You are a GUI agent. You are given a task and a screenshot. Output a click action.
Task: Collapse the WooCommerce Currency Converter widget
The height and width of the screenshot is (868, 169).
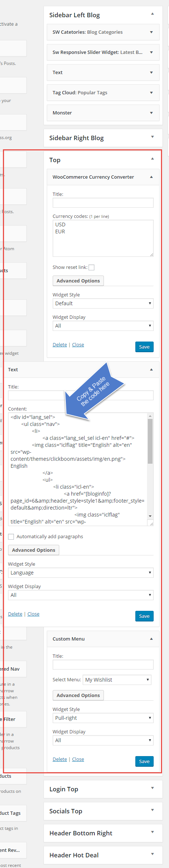pos(151,177)
